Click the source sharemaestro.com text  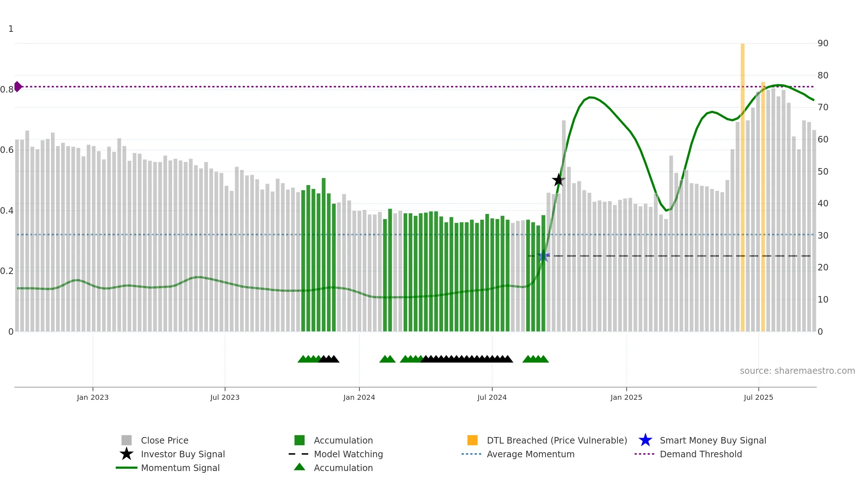coord(797,371)
